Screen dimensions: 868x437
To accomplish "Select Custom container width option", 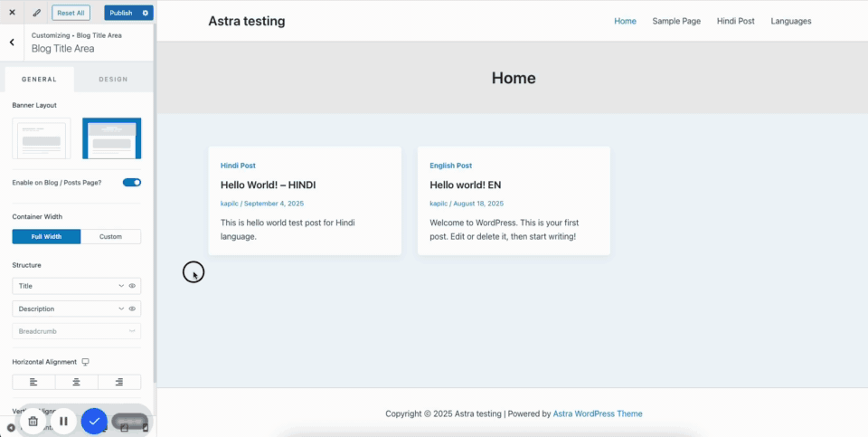I will pos(110,237).
